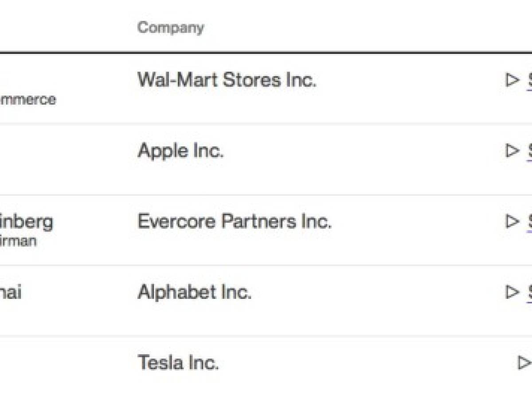This screenshot has height=399, width=532.
Task: Click the partial name ending in "hai"
Action: coord(11,293)
